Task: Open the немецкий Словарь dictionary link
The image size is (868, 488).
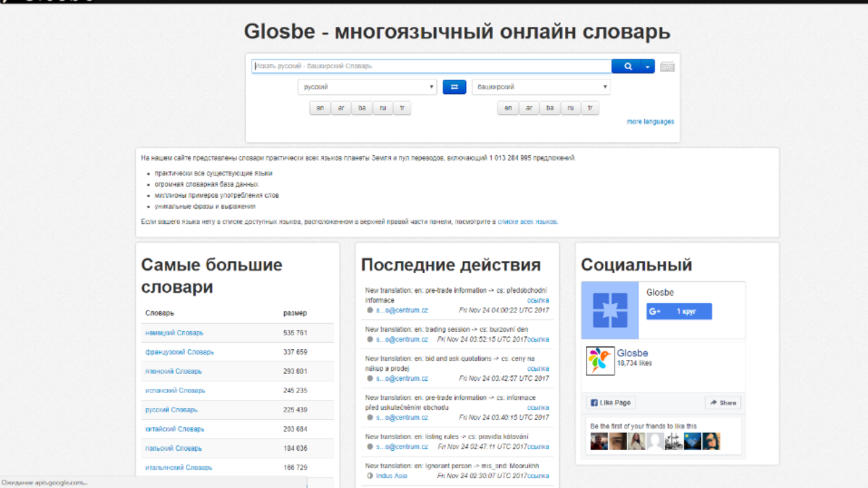Action: (x=174, y=333)
